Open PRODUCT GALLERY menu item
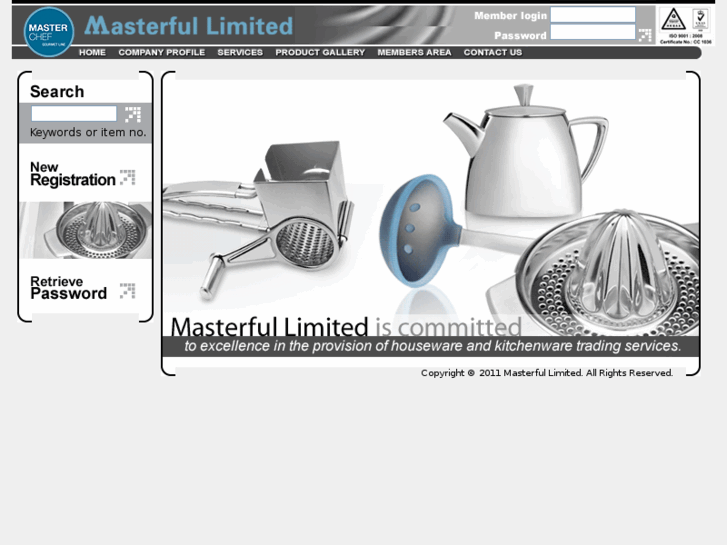The image size is (727, 545). (320, 52)
